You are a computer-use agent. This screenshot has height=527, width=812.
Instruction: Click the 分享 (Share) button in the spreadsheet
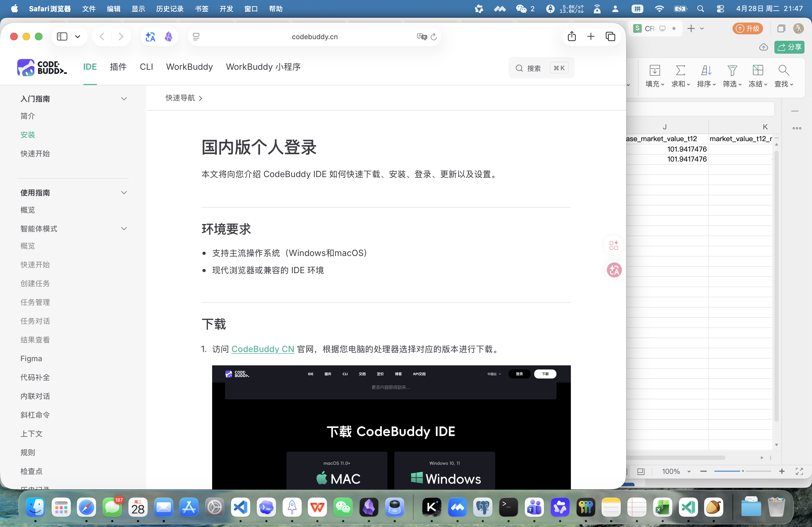790,47
